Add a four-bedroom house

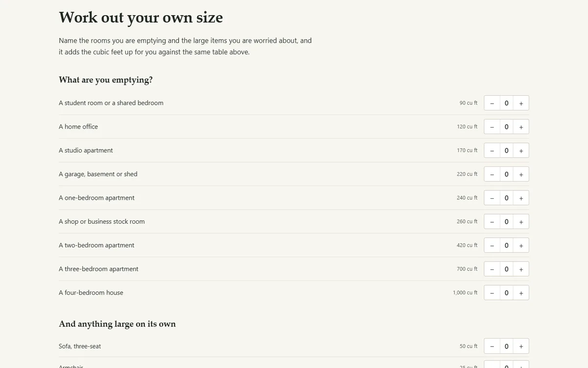pos(521,293)
